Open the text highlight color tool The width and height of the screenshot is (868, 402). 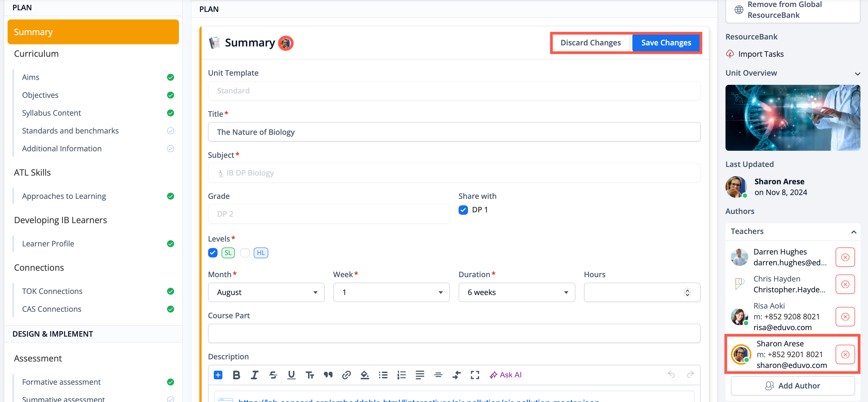[x=364, y=375]
